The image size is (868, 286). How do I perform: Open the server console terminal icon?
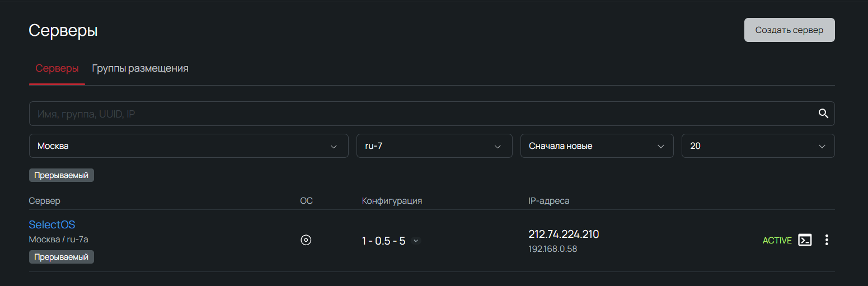(805, 240)
